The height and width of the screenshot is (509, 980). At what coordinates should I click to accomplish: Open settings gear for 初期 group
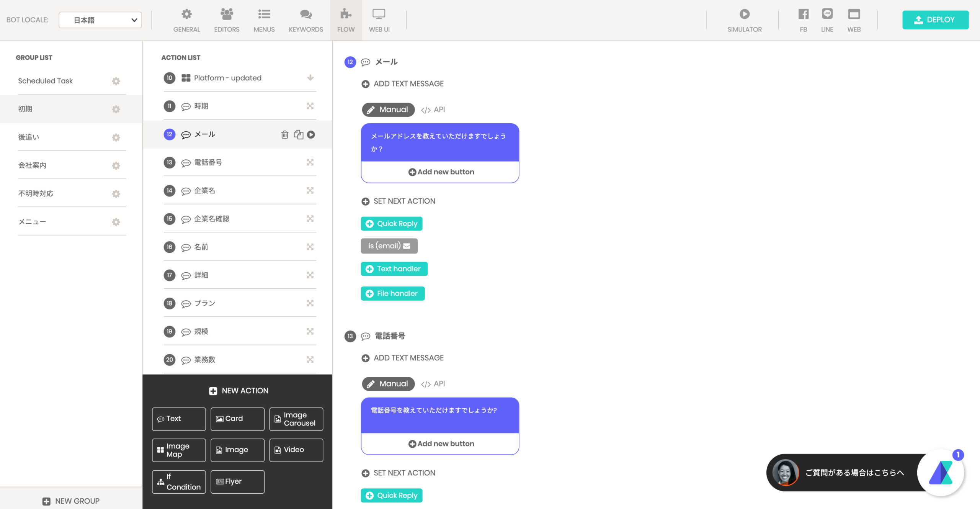tap(116, 109)
